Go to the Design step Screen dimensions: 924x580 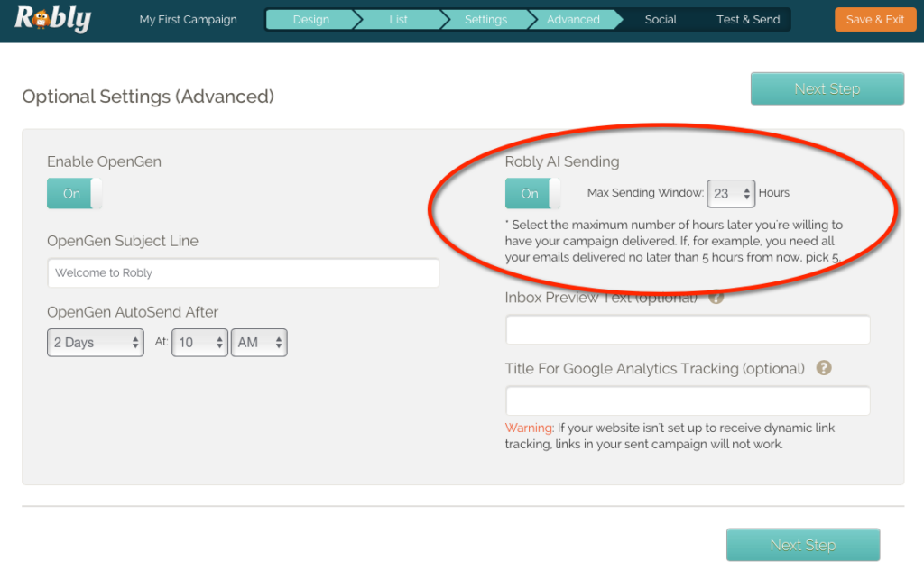[310, 20]
